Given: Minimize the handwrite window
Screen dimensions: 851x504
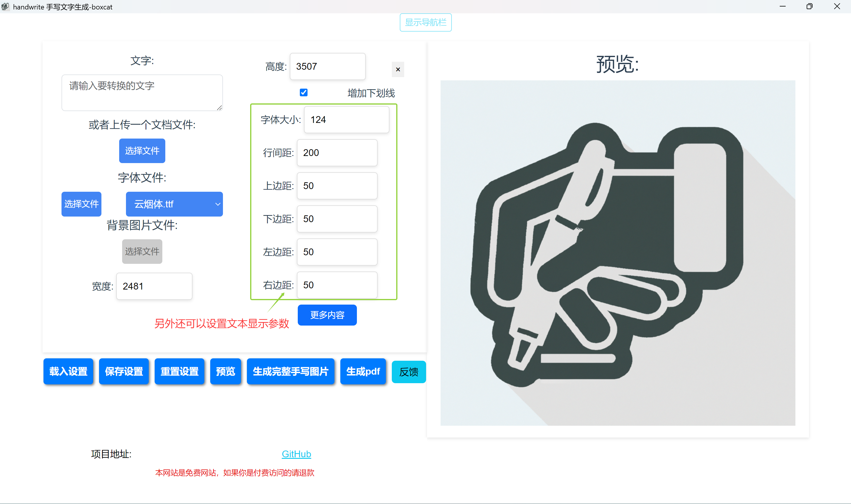Looking at the screenshot, I should [x=783, y=6].
